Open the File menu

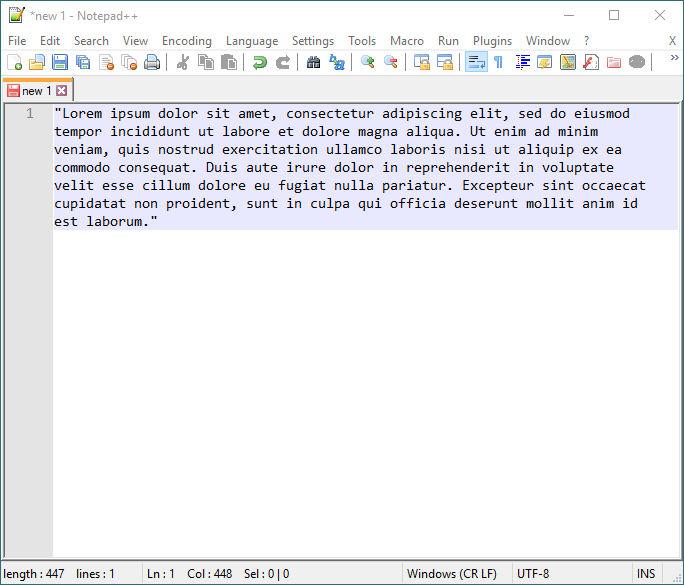17,41
